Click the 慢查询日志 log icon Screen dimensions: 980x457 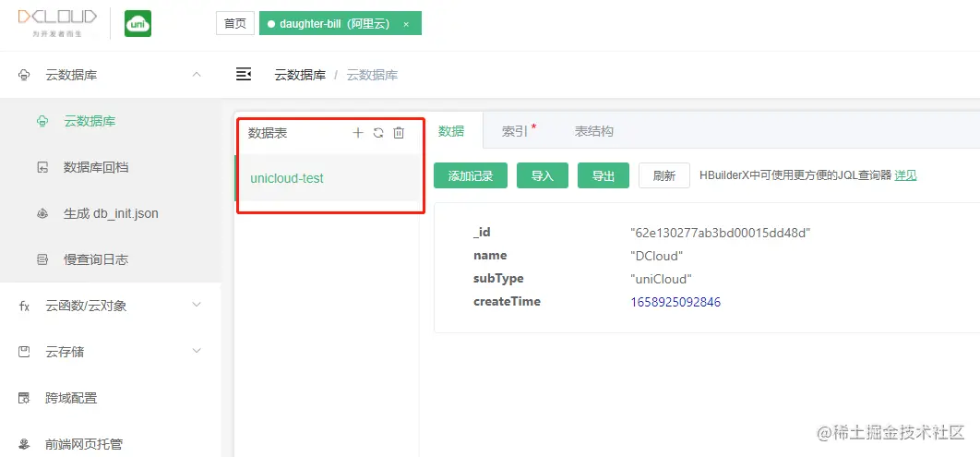click(x=42, y=259)
